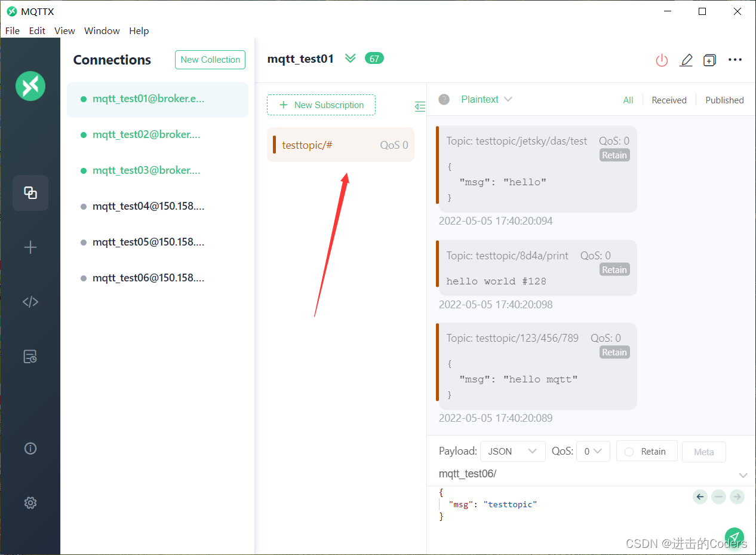Select connection mqtt_test03@broker

pos(158,171)
